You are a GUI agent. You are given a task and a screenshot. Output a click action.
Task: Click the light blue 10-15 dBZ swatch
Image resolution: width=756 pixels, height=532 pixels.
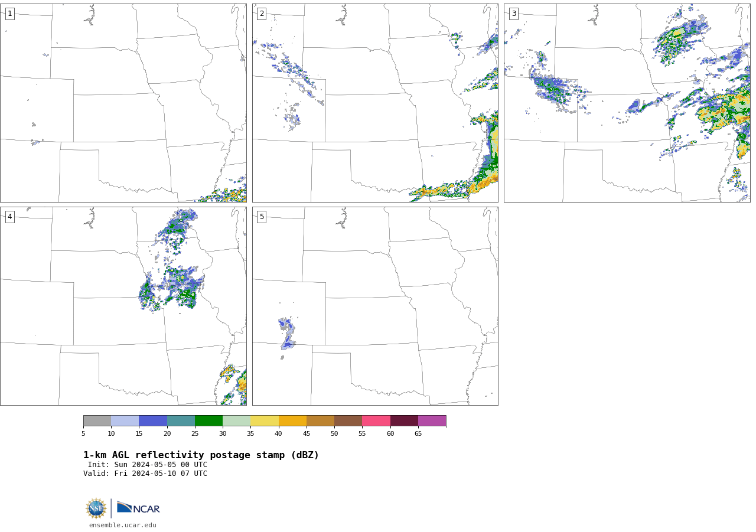pos(125,420)
